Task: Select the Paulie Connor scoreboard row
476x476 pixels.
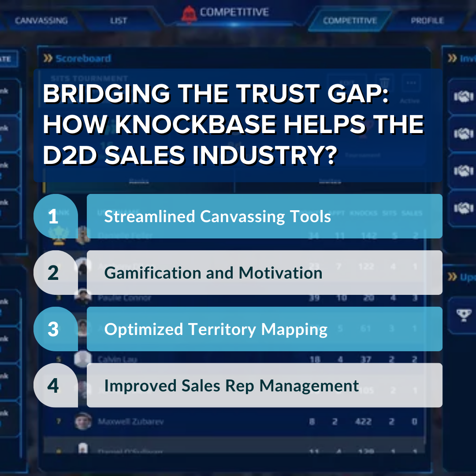Action: point(234,298)
